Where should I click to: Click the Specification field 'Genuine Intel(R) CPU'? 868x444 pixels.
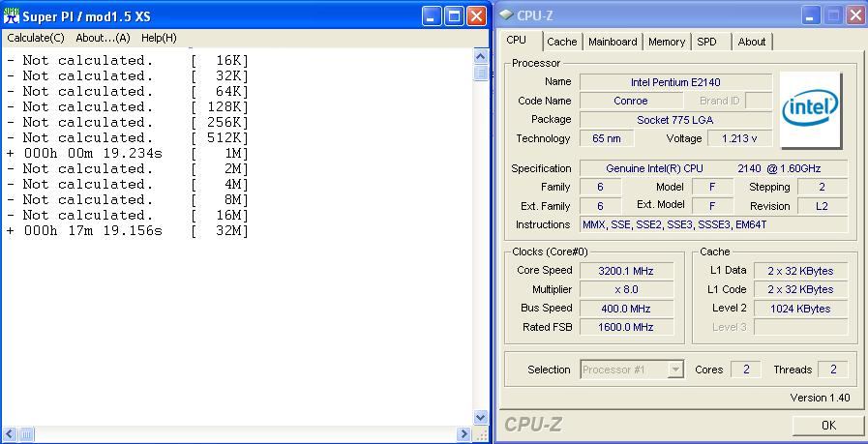713,168
